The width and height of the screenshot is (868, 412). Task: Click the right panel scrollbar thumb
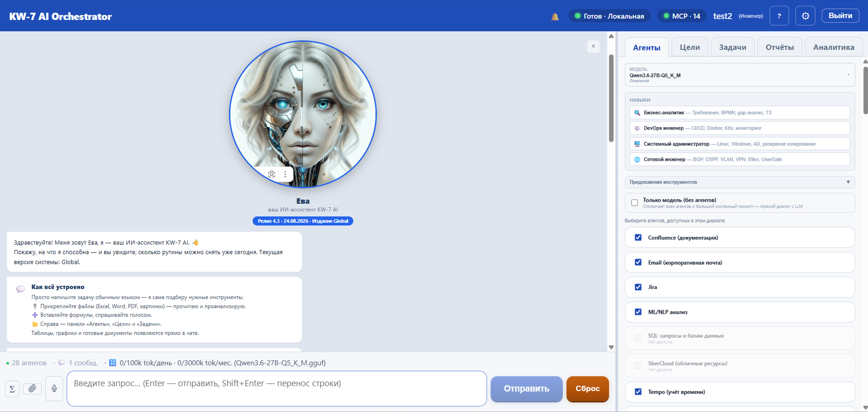[x=865, y=90]
